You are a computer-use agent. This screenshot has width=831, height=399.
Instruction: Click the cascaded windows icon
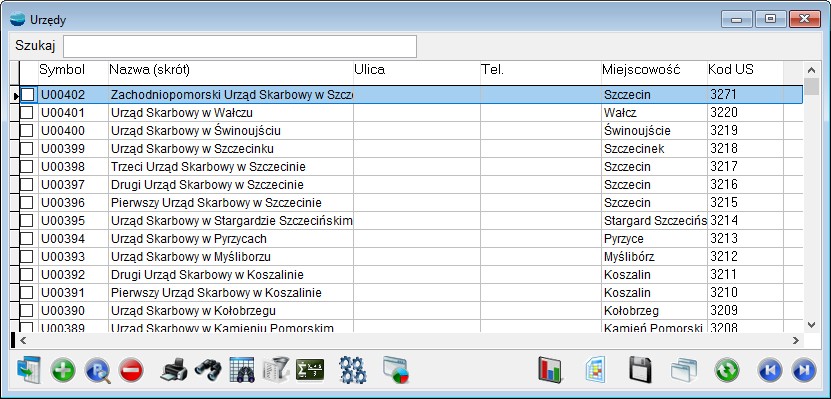[x=684, y=370]
